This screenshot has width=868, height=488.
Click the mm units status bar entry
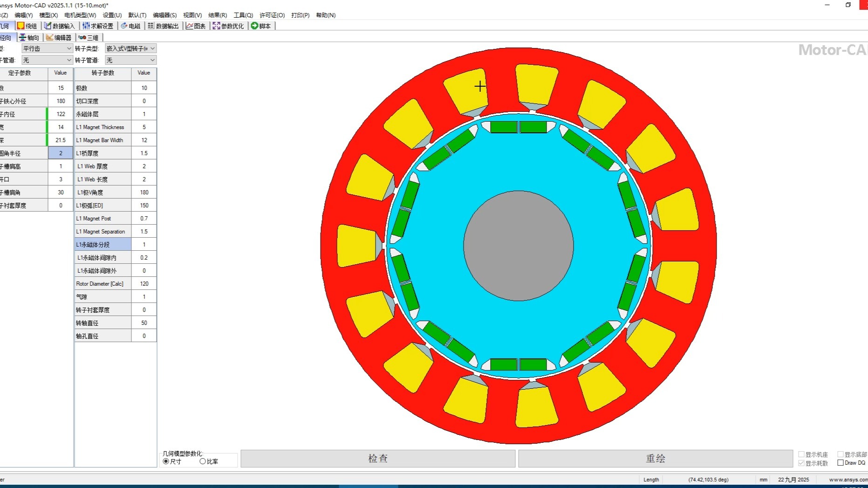(x=763, y=480)
